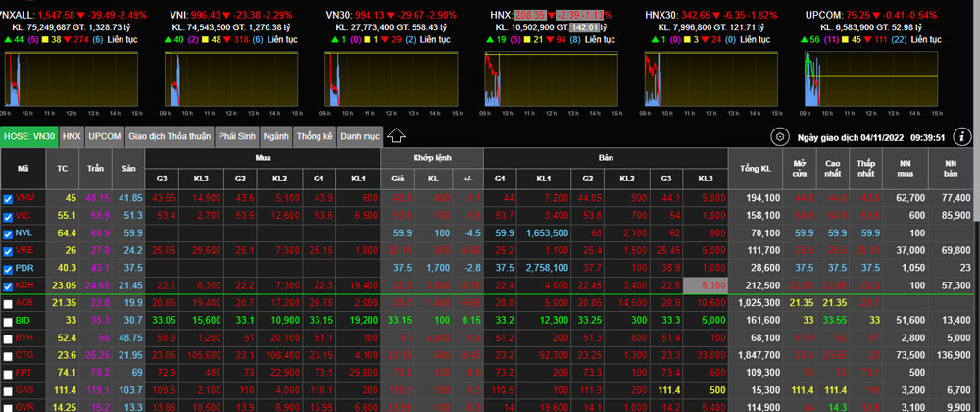Sort by the Tổng KL column header
Screen dimensions: 980x412
754,168
